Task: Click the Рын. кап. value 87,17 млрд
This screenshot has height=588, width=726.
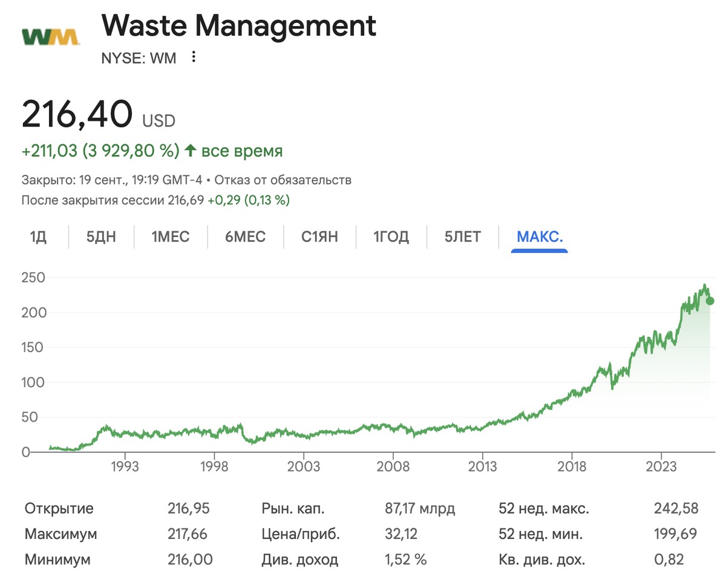Action: 420,509
